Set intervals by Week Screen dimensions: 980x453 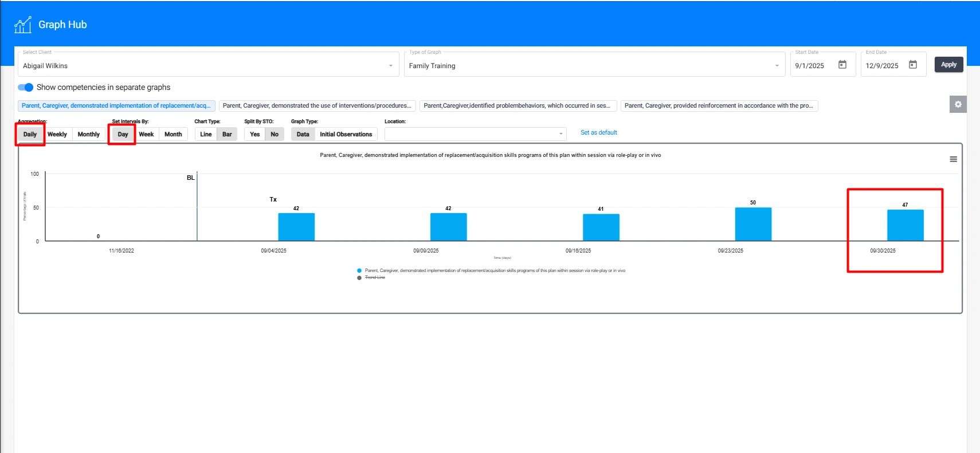click(x=146, y=135)
